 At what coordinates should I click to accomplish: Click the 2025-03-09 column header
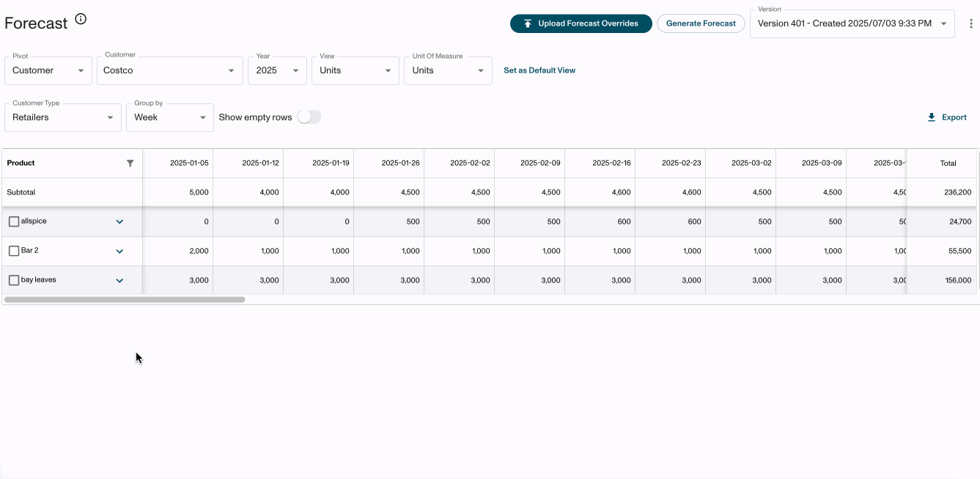[811, 164]
